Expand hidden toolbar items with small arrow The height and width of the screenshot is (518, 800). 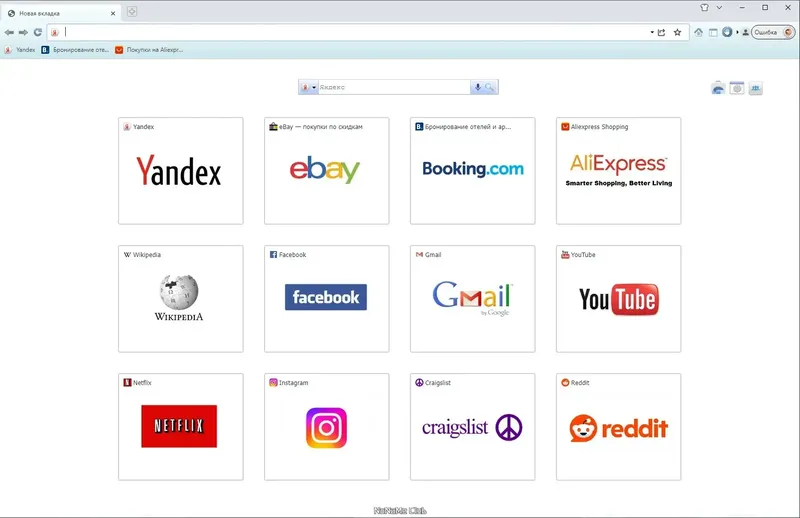pos(737,32)
